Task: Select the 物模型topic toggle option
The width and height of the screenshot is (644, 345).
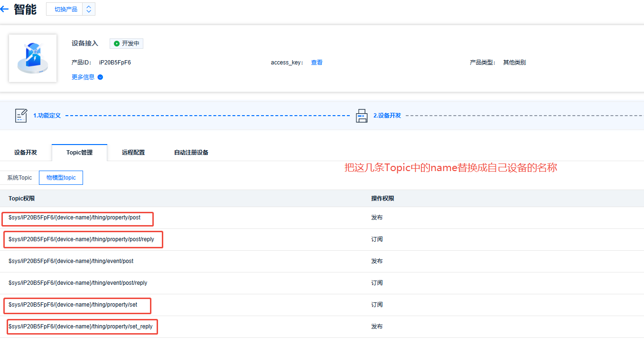Action: [x=61, y=178]
